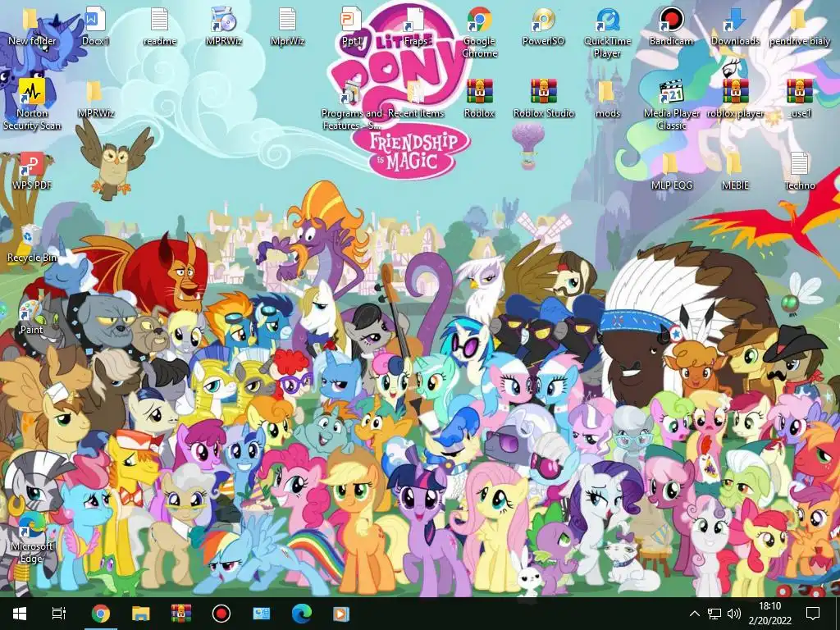The width and height of the screenshot is (840, 630).
Task: Open Microsoft Edge from the taskbar
Action: tap(302, 614)
